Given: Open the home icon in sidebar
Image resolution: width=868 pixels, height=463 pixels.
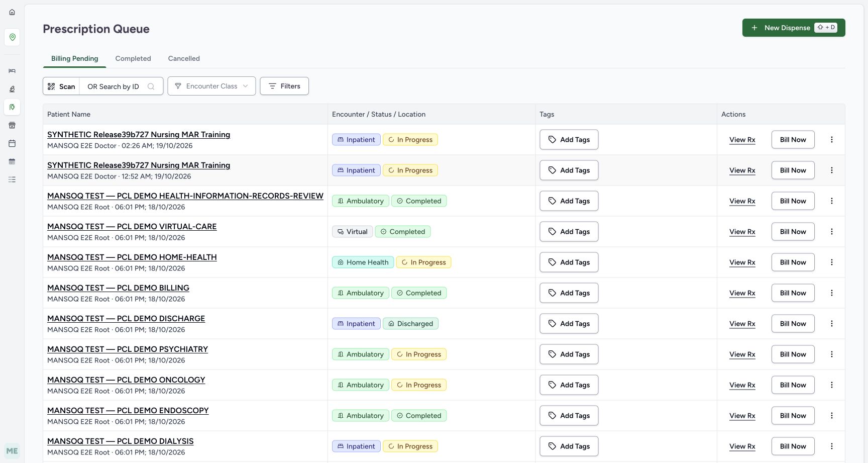Looking at the screenshot, I should pyautogui.click(x=12, y=12).
